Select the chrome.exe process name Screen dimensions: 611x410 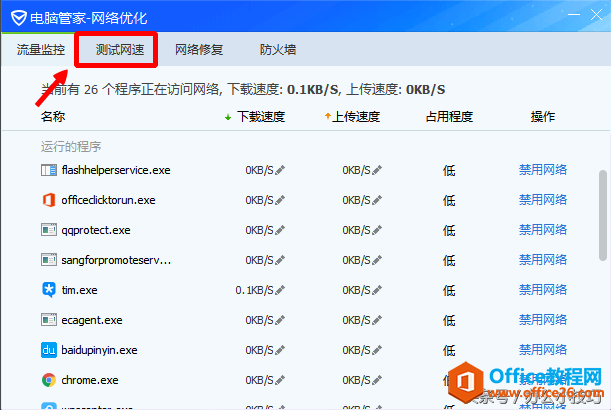[90, 380]
